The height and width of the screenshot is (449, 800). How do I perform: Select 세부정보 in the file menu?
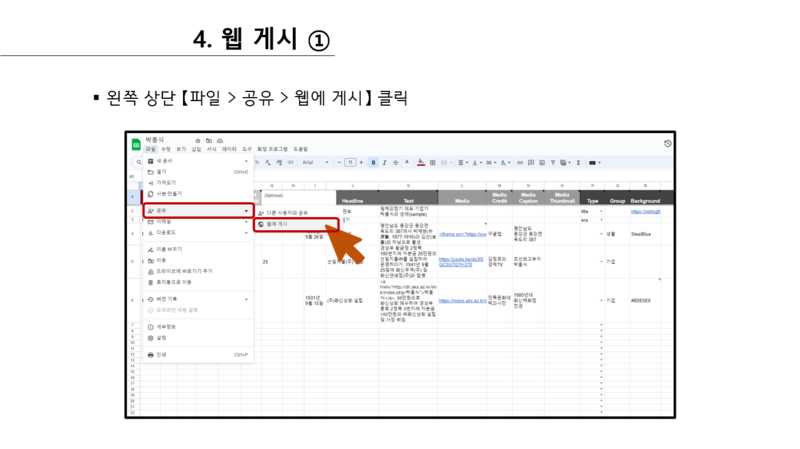tap(198, 327)
